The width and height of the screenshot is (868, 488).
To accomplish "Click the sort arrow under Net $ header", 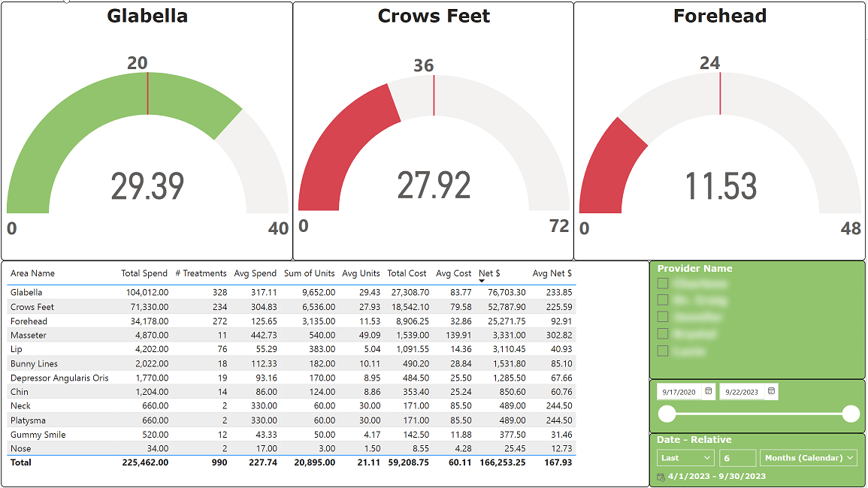I will (482, 281).
